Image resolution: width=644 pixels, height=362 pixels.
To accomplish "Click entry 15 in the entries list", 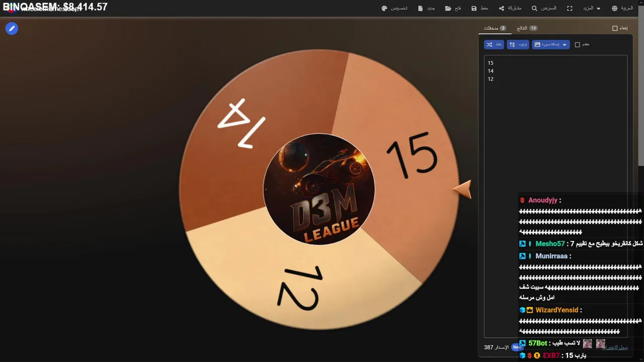I will click(491, 63).
